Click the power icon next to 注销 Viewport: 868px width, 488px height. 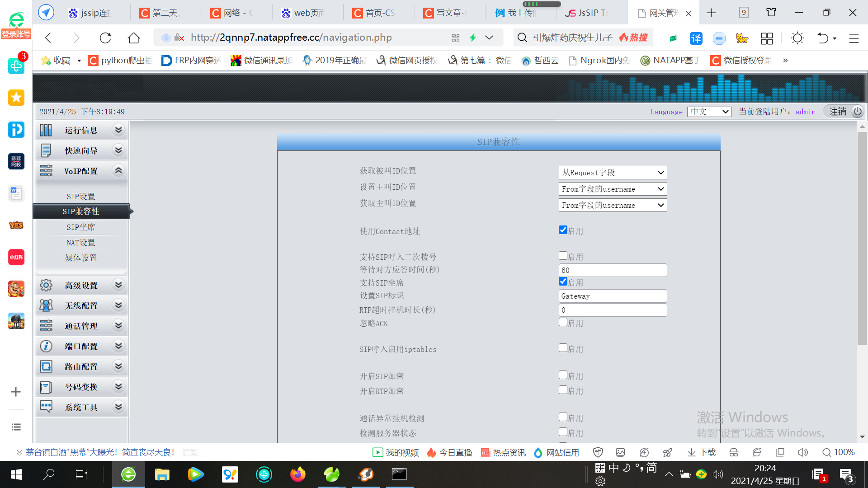pos(858,111)
